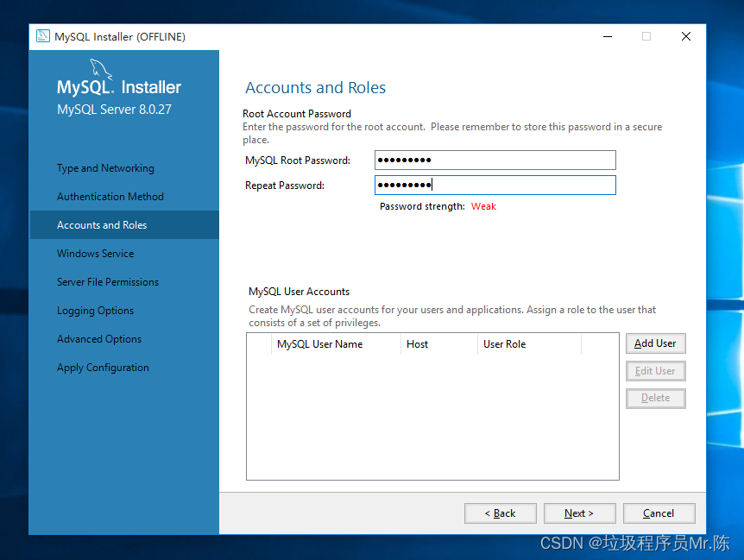
Task: Click the MySQL User Accounts section label
Action: click(299, 292)
